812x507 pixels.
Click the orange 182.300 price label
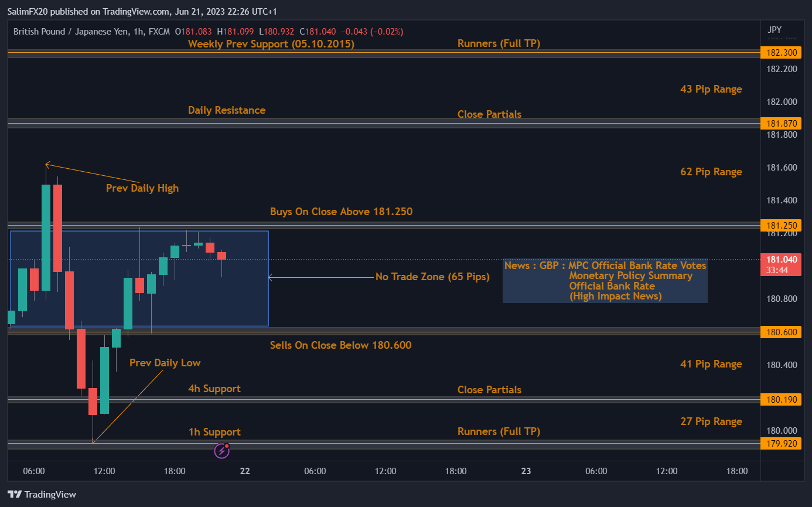(781, 52)
